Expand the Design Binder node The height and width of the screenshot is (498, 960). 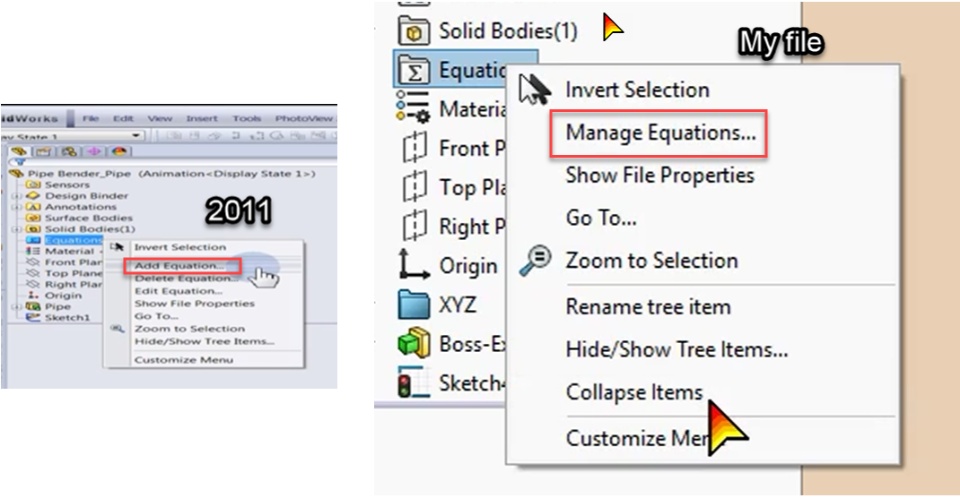(x=16, y=196)
